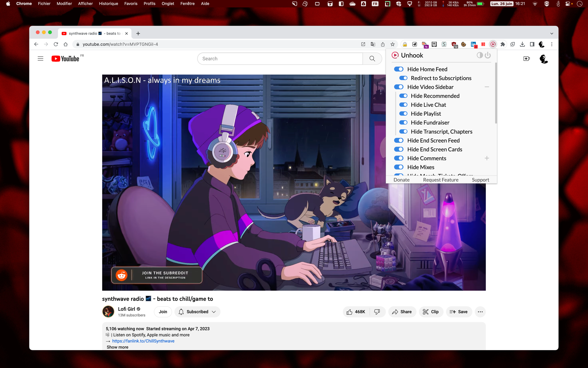Open the Historique menu
The image size is (588, 368).
(x=108, y=4)
